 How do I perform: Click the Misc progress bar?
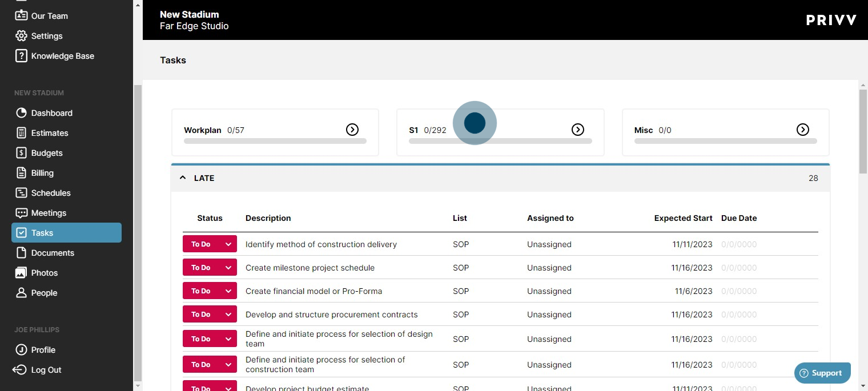pos(726,141)
